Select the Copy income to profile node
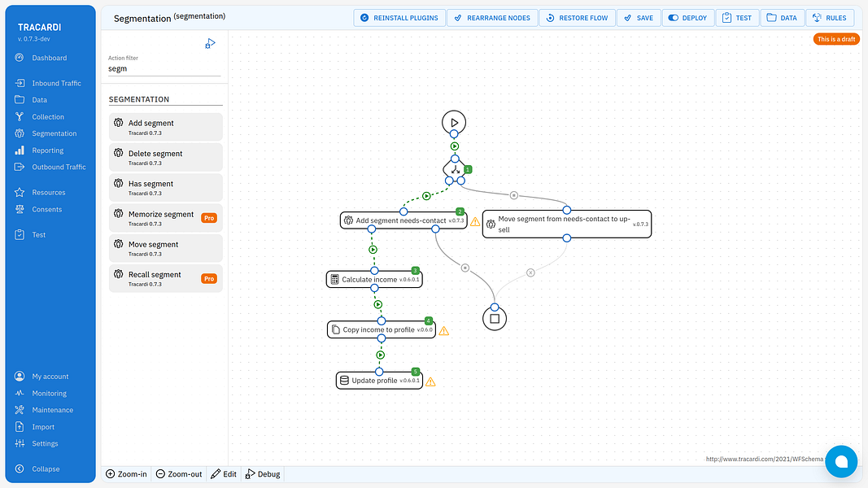The width and height of the screenshot is (868, 488). pyautogui.click(x=382, y=329)
